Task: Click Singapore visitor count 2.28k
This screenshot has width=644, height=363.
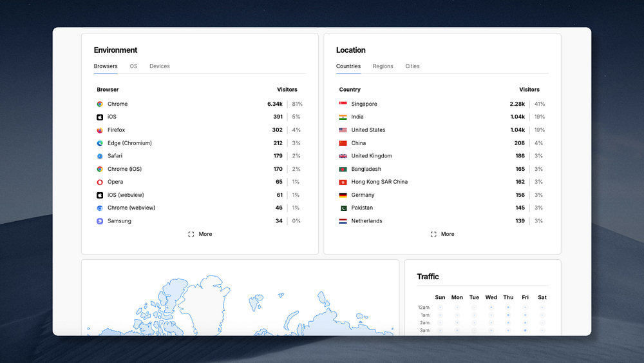Action: tap(517, 104)
